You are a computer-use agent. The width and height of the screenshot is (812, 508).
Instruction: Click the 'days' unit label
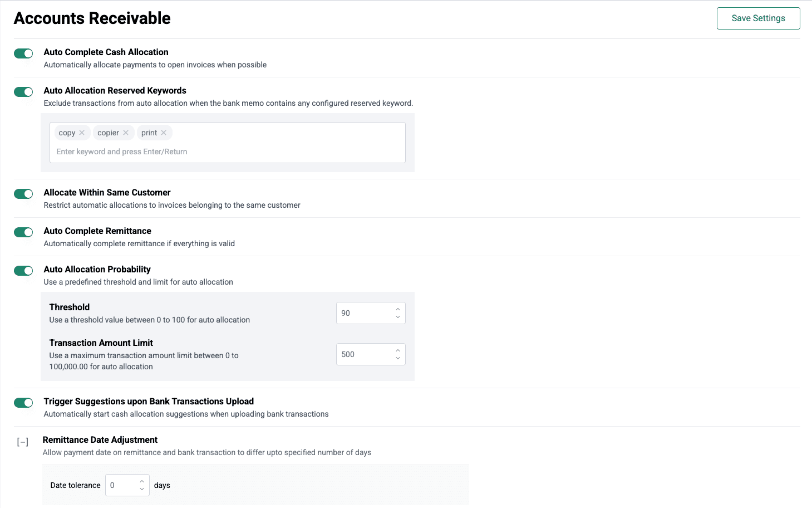coord(162,485)
